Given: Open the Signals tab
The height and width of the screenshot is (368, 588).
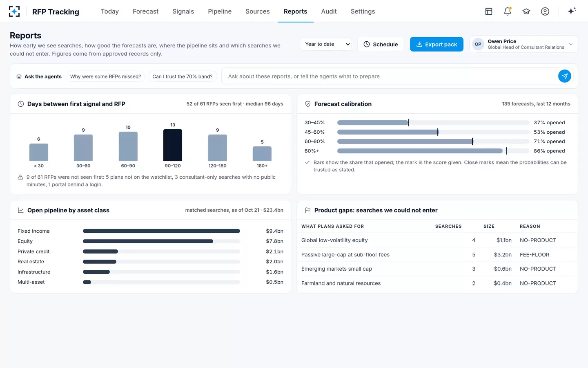Looking at the screenshot, I should pos(183,11).
